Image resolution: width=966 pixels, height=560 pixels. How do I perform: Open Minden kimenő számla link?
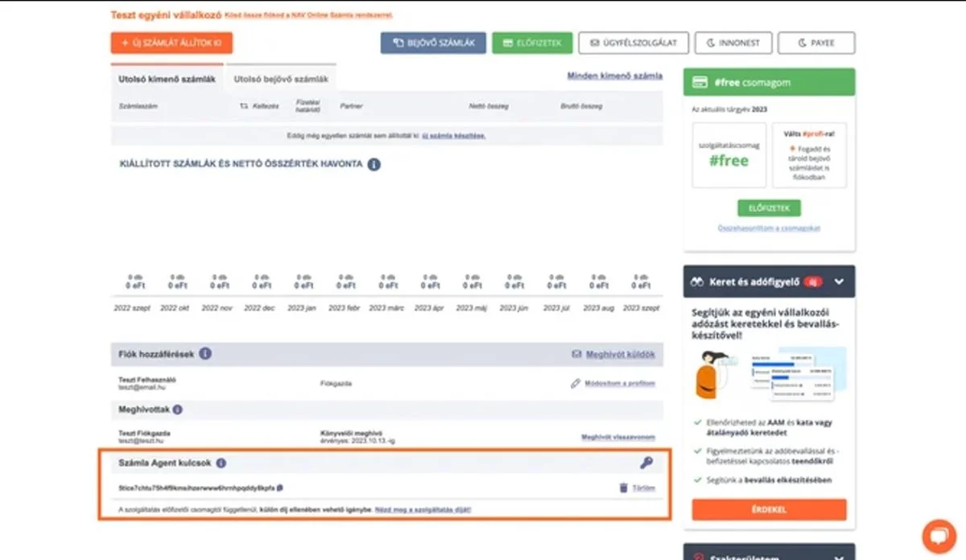click(615, 76)
